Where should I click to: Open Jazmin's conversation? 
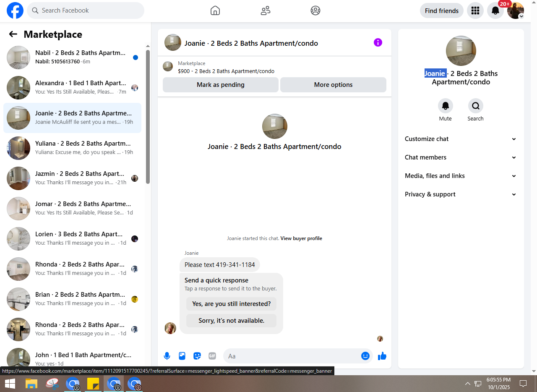(72, 178)
